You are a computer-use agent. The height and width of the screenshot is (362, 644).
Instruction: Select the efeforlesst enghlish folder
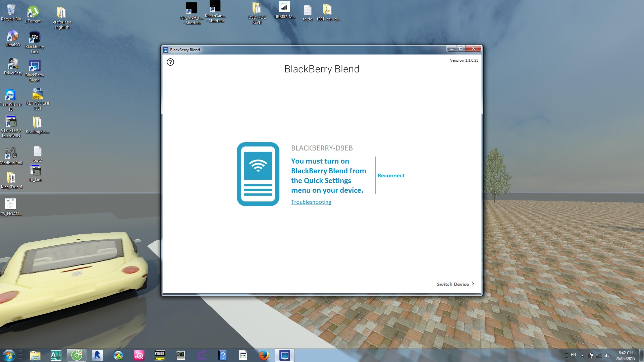[x=62, y=18]
